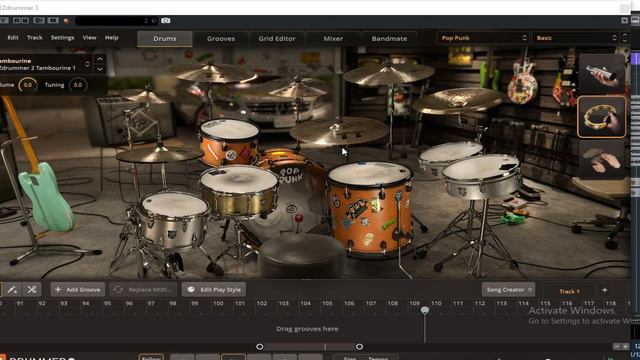Open the View menu
Viewport: 640px width, 360px height.
tap(89, 38)
